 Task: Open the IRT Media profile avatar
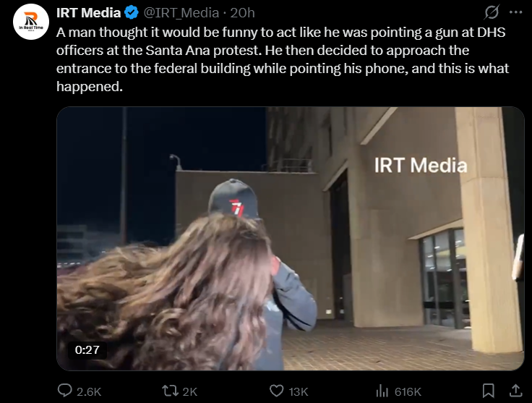click(31, 22)
